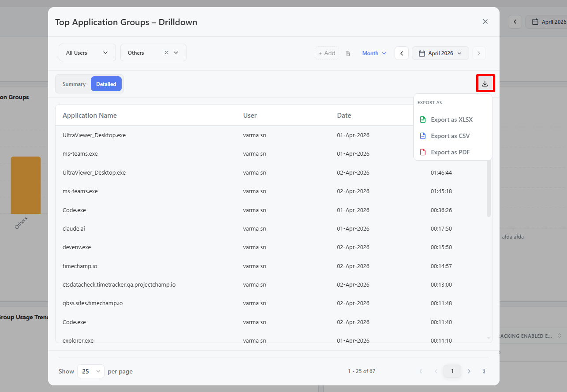Choose Export as XLSX
Image resolution: width=567 pixels, height=392 pixels.
pyautogui.click(x=452, y=119)
